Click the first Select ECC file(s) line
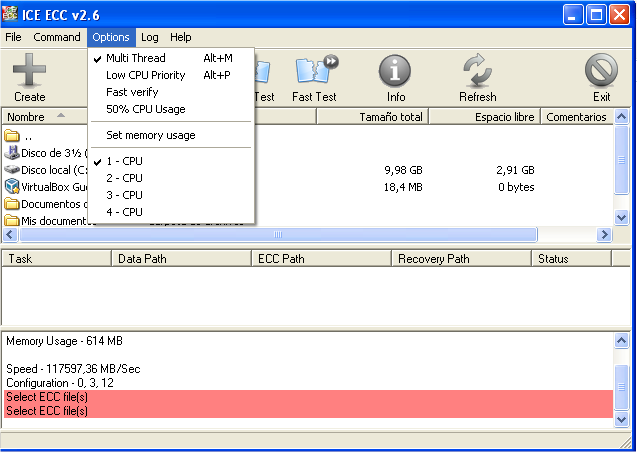 pos(308,397)
